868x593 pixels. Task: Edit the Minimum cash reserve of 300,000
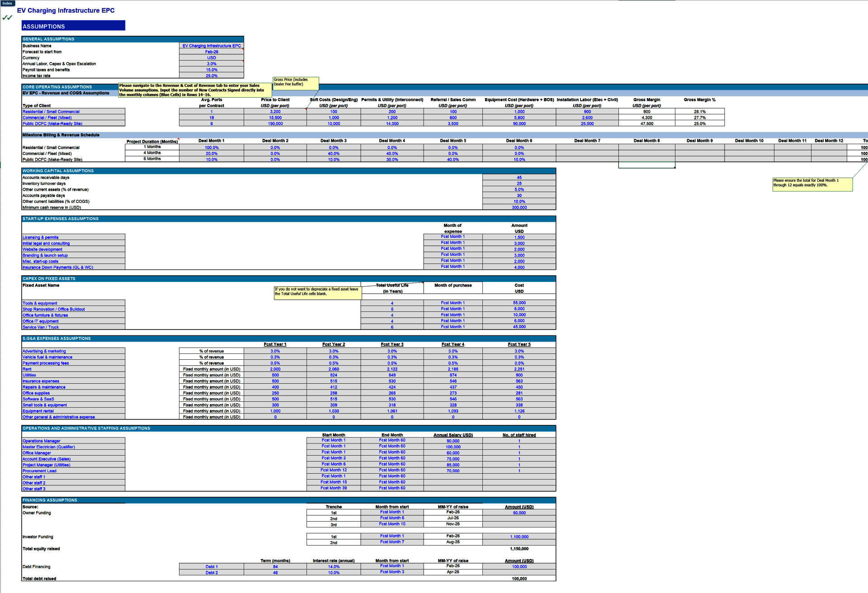pyautogui.click(x=519, y=207)
